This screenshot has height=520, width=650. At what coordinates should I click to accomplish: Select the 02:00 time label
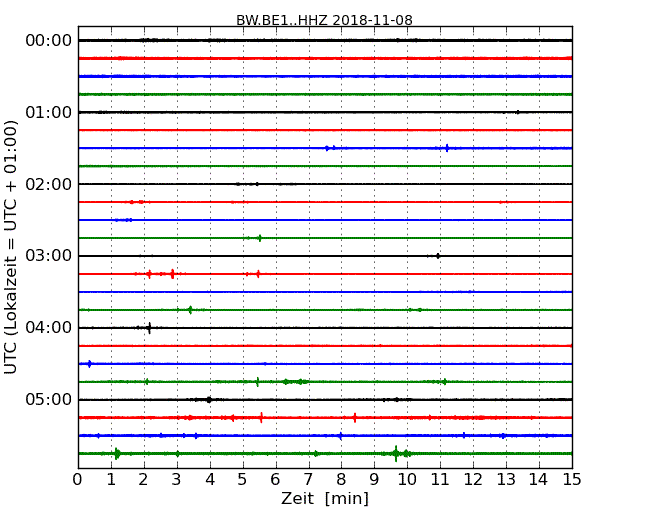click(49, 184)
